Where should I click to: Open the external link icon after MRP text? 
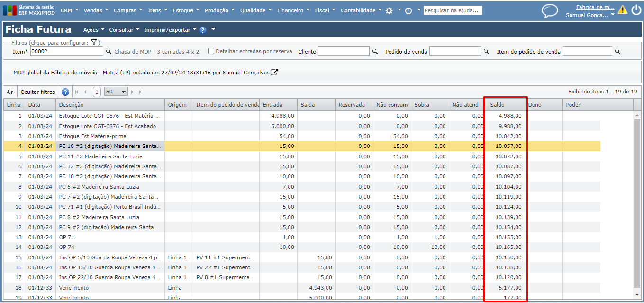pyautogui.click(x=274, y=73)
